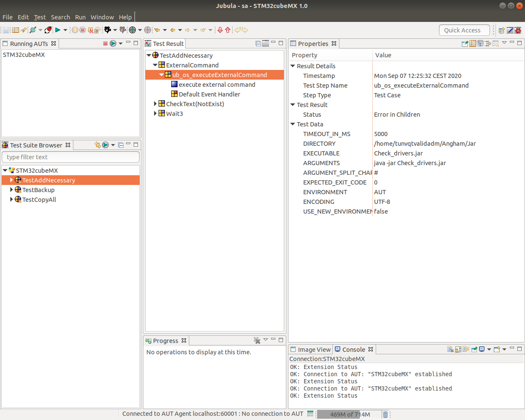Clear the console with the console toolbar icon
Screen dimensions: 525x420
(x=450, y=349)
